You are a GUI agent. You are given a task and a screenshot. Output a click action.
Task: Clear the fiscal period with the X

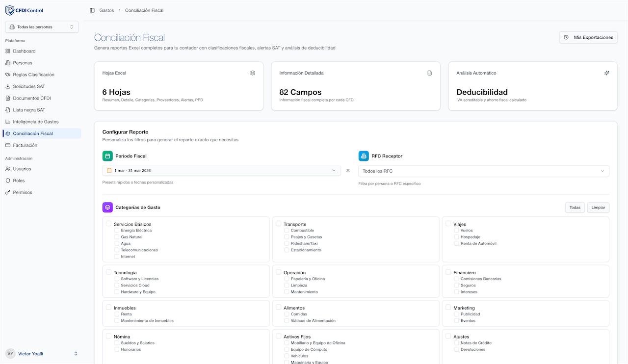click(348, 171)
